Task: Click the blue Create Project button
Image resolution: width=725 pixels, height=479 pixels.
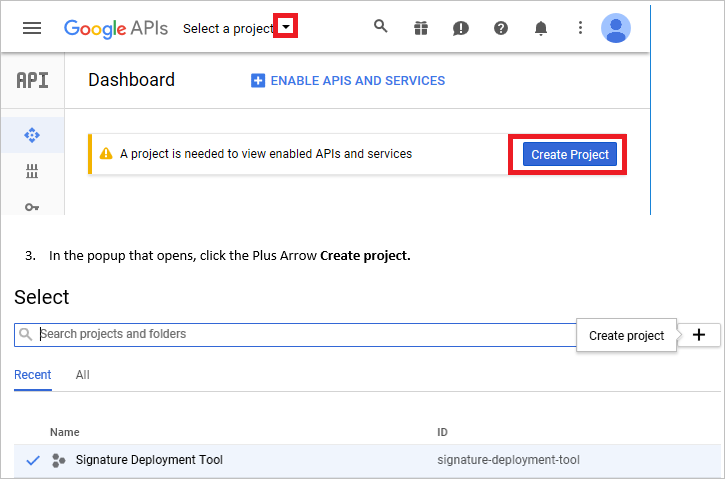Action: tap(569, 154)
